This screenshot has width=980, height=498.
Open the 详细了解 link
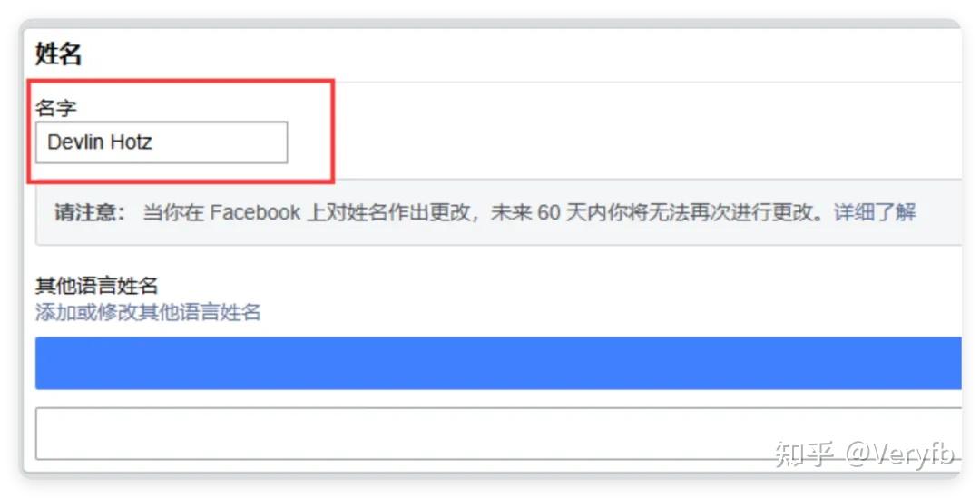(875, 212)
